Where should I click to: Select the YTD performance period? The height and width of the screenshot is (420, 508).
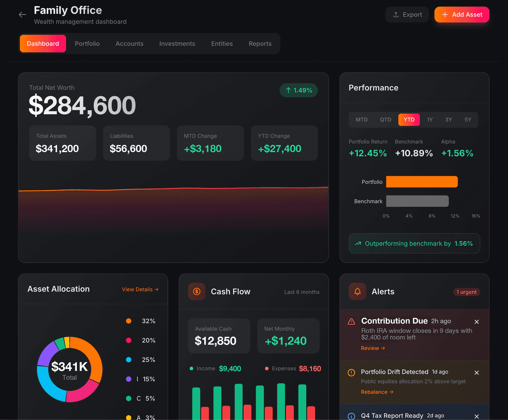click(409, 120)
